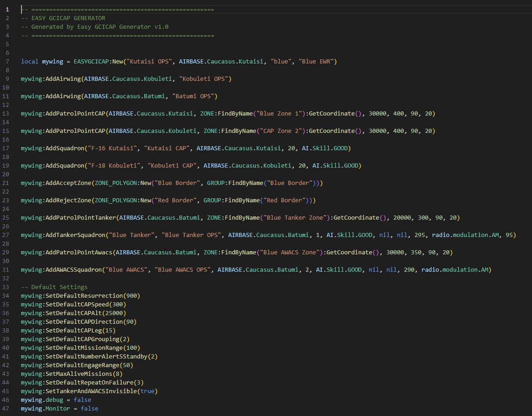Click the true value in SetTankerAndAWACSInvisible
This screenshot has height=416, width=532.
[147, 391]
